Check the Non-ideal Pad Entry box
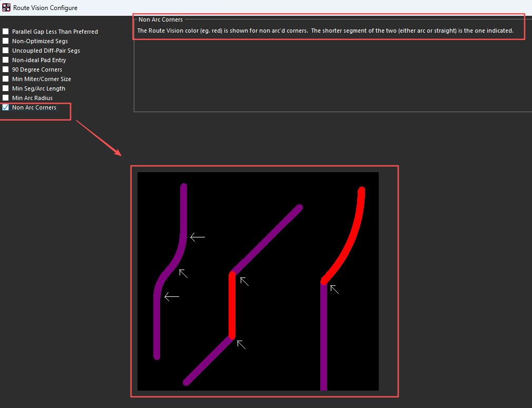 (6, 60)
